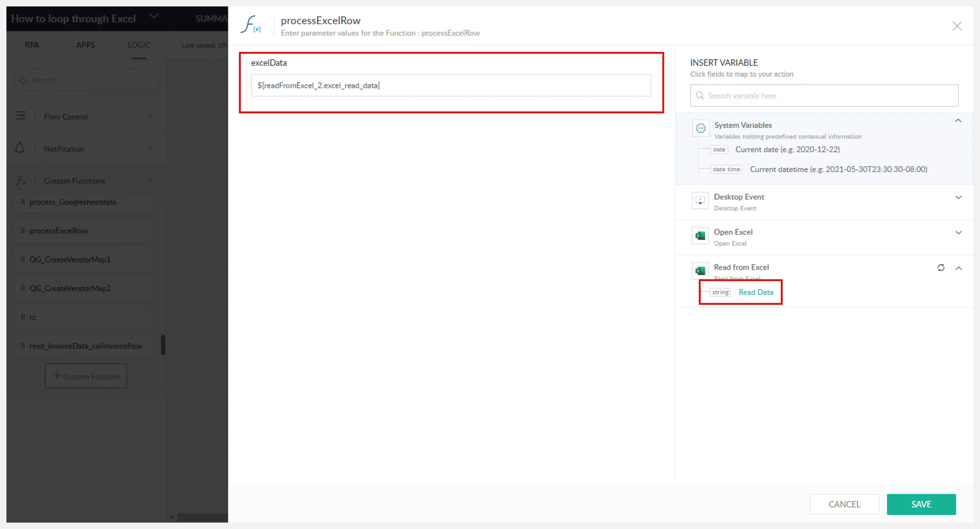Click the search magnifier in variable search

(699, 95)
